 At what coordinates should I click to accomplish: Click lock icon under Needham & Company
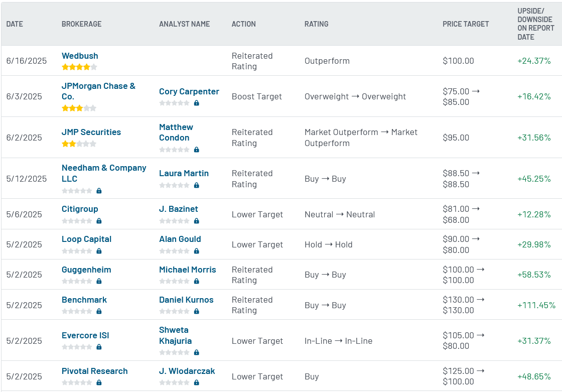pos(99,191)
